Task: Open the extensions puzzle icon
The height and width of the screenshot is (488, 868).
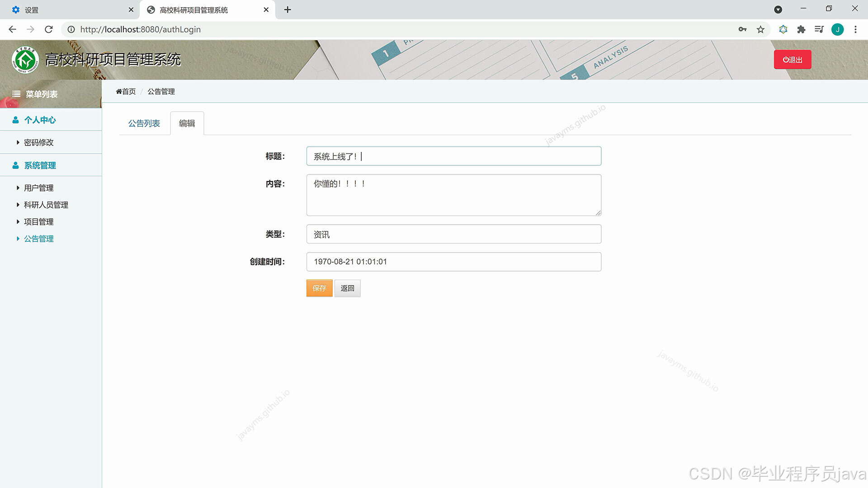Action: tap(801, 29)
